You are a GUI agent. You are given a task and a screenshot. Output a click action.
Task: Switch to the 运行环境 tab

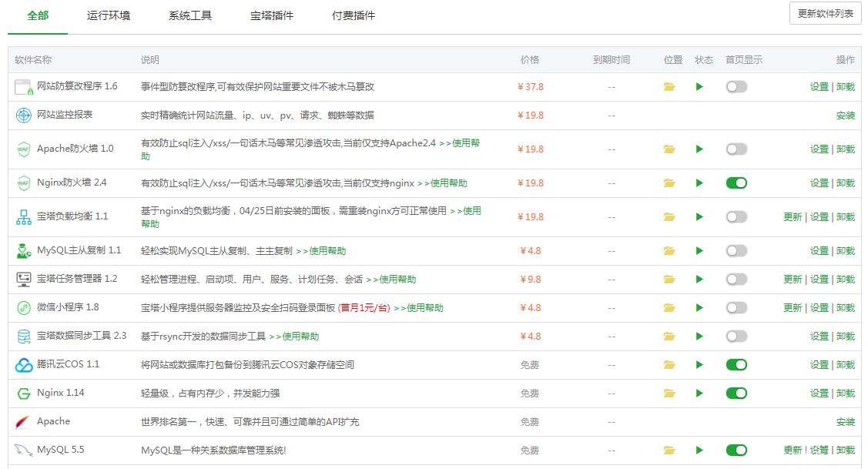click(109, 15)
